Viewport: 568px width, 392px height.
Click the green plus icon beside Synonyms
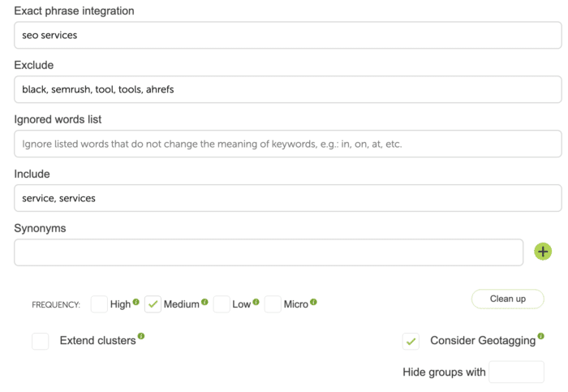543,252
